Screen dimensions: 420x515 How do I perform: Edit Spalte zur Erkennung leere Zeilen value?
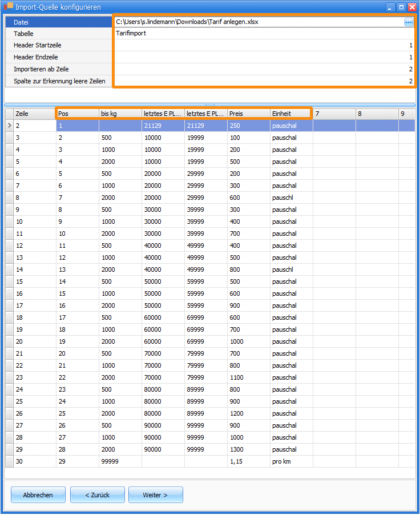[x=264, y=82]
